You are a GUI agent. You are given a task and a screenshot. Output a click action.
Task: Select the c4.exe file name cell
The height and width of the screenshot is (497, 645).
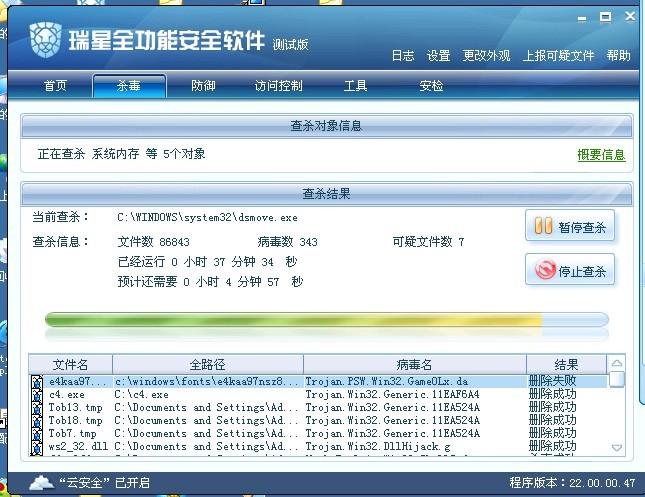(67, 395)
